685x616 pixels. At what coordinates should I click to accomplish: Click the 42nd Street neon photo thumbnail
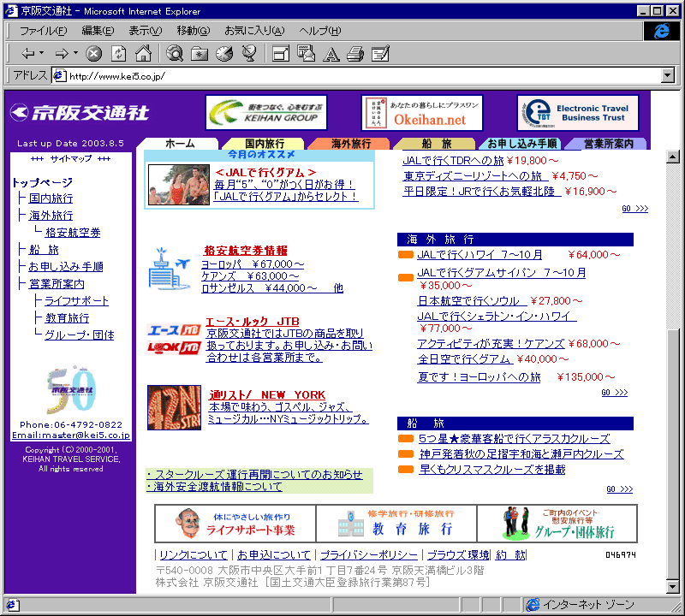pyautogui.click(x=175, y=407)
